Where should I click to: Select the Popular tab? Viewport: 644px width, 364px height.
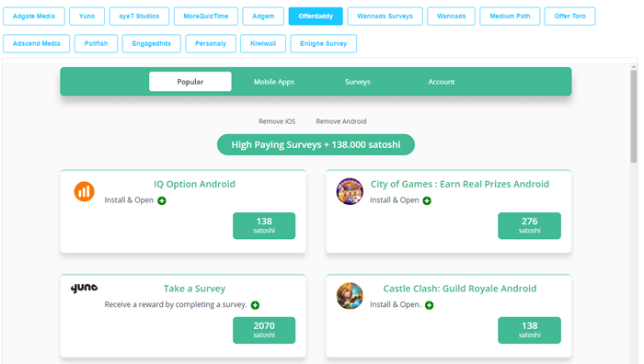click(x=190, y=82)
